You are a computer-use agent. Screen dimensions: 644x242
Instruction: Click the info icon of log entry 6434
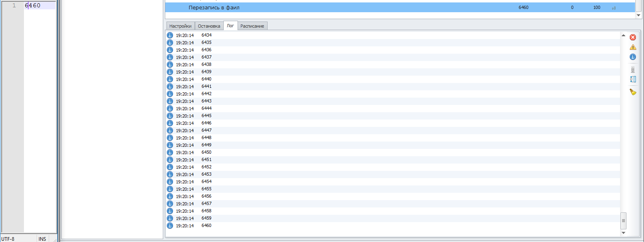click(170, 35)
